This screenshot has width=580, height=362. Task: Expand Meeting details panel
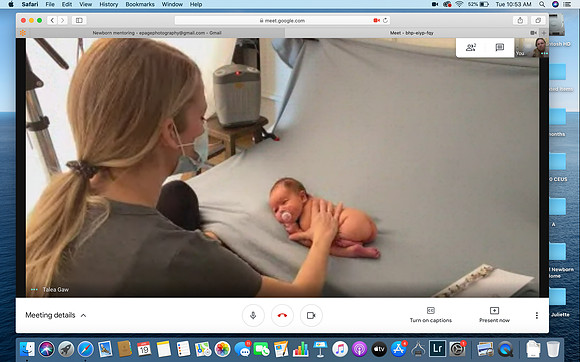point(55,315)
